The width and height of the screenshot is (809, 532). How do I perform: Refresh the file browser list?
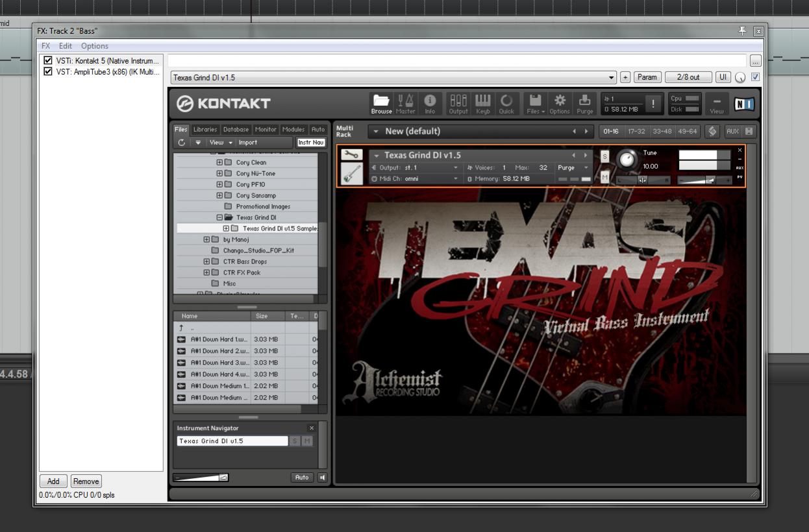pyautogui.click(x=181, y=143)
